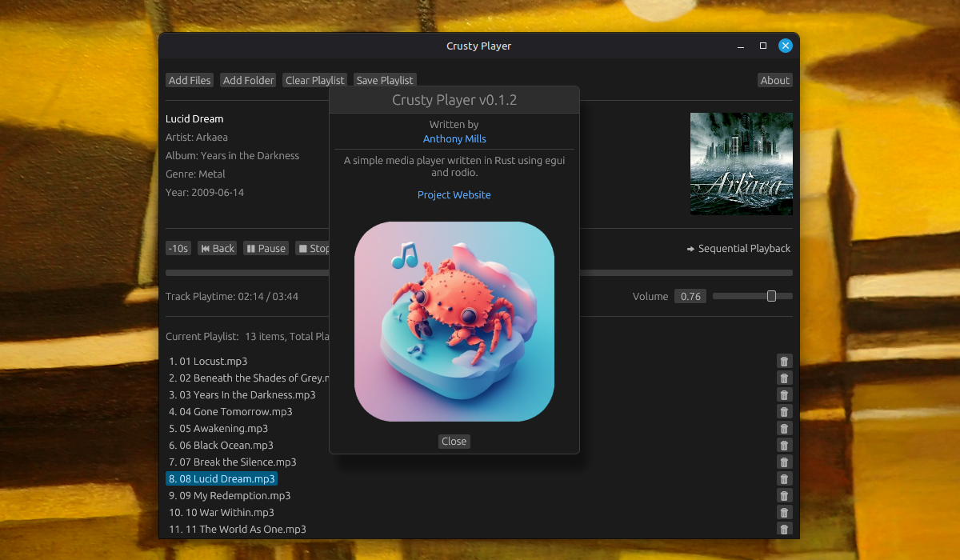Click Add Files in the toolbar
Screen dimensions: 960x560
click(190, 80)
